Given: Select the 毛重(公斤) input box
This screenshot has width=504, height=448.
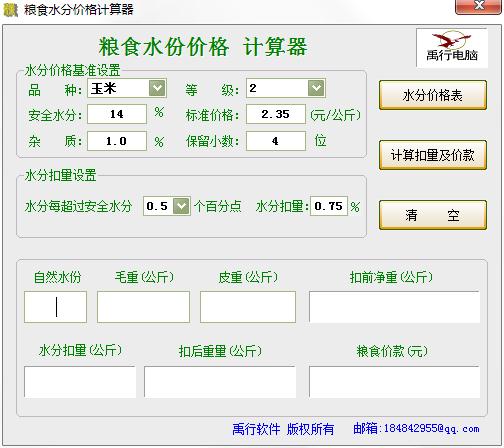Looking at the screenshot, I should click(143, 307).
